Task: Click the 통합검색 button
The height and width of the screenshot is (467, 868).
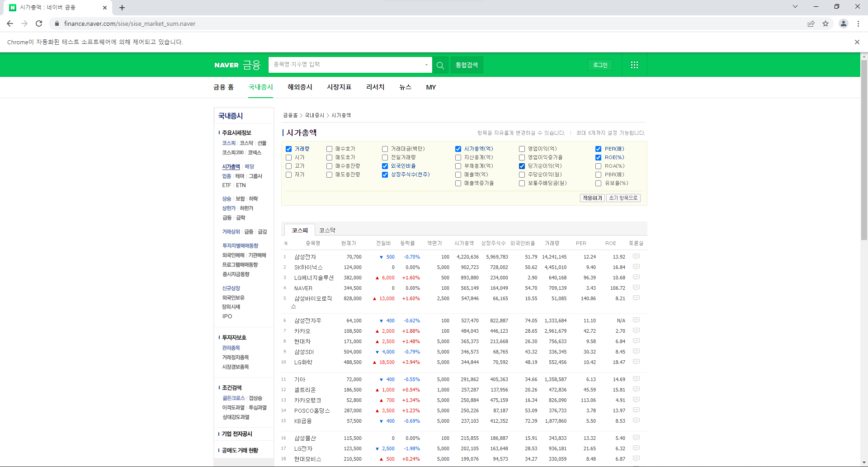Action: coord(467,65)
